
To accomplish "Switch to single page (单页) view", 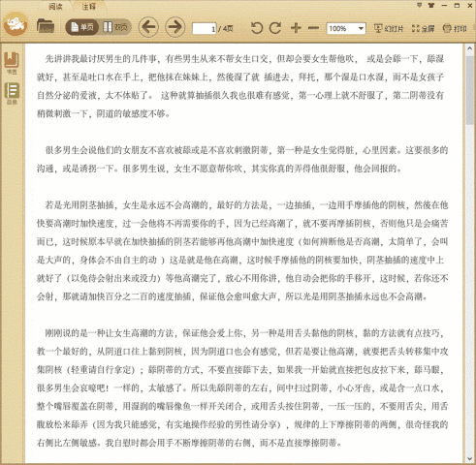I will (x=82, y=27).
